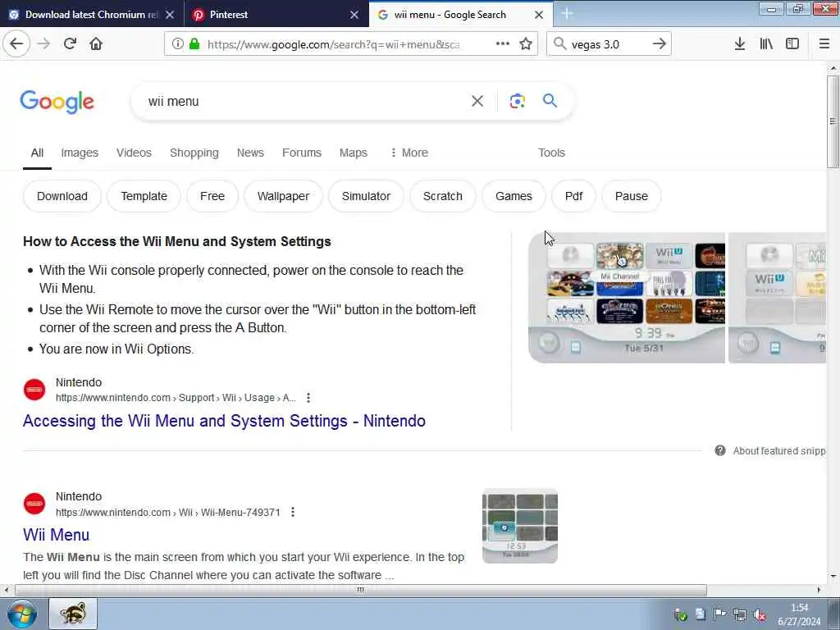Close the Pinterest tab

354,15
